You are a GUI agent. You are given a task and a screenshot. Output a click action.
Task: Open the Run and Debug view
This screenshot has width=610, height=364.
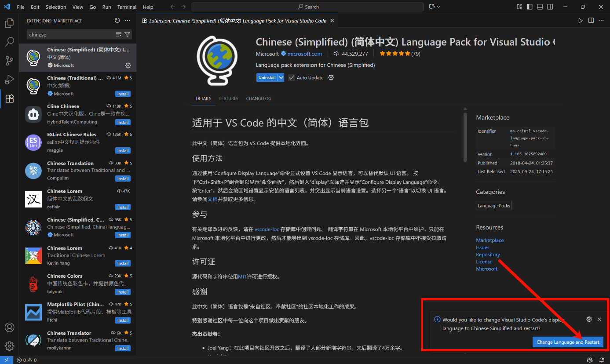click(x=9, y=80)
